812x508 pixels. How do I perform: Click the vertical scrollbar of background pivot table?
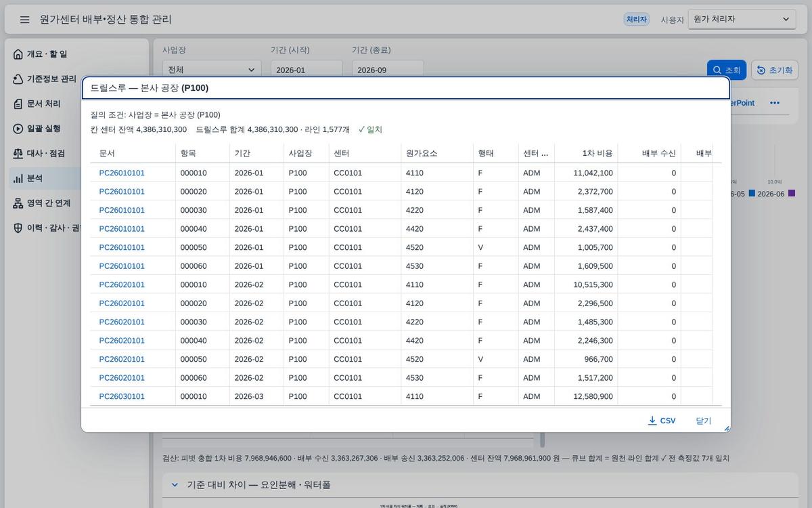541,439
